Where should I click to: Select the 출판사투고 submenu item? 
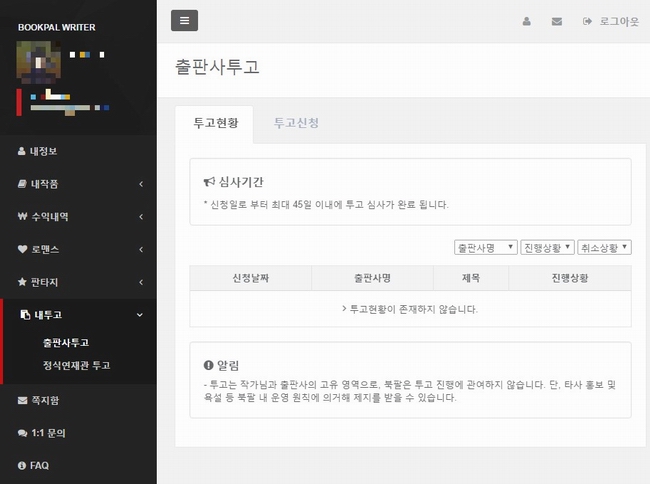pos(66,343)
